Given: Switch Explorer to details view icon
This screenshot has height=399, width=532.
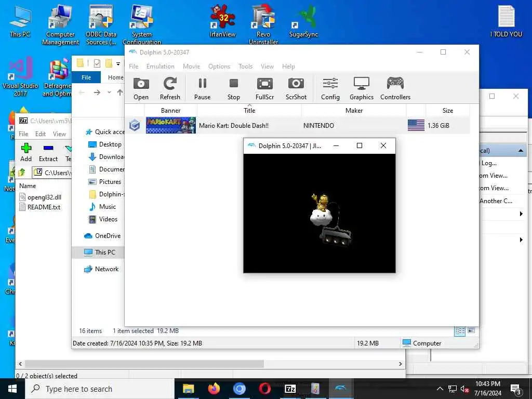Looking at the screenshot, I should [x=460, y=331].
